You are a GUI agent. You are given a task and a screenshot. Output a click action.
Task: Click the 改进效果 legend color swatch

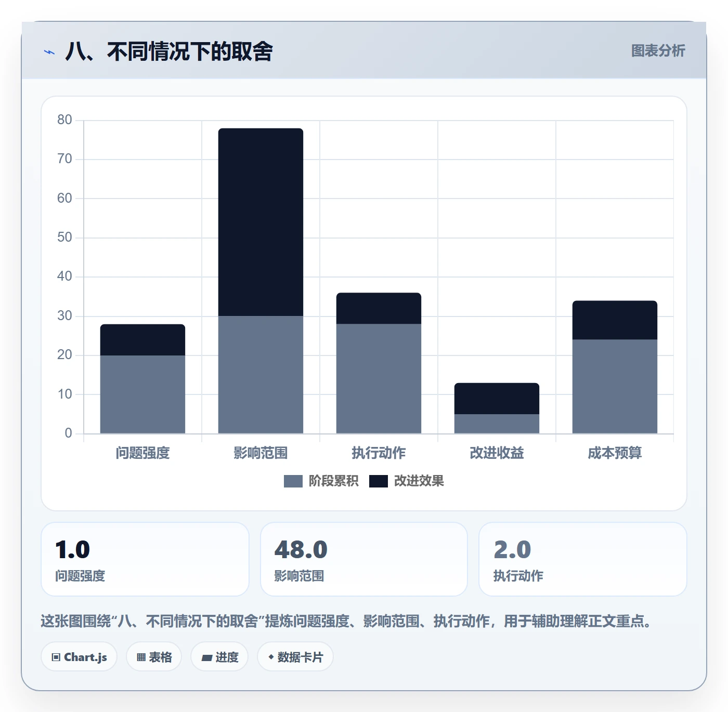[379, 481]
